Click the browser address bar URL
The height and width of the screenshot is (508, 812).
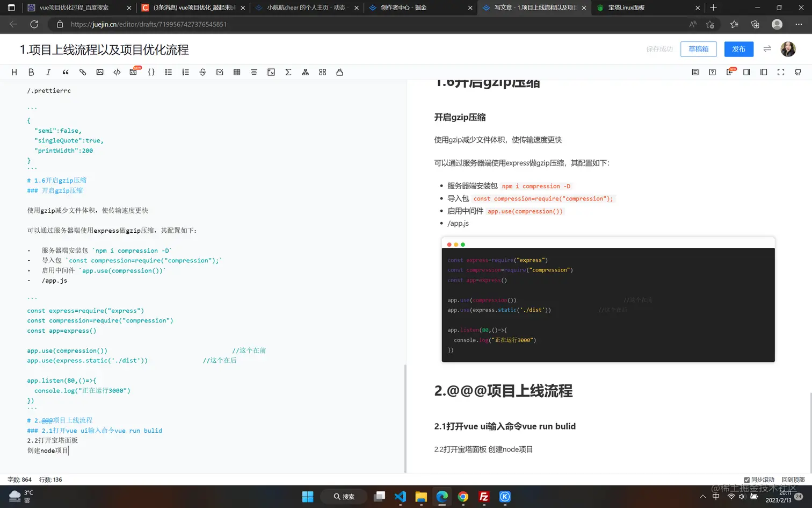[x=149, y=24]
